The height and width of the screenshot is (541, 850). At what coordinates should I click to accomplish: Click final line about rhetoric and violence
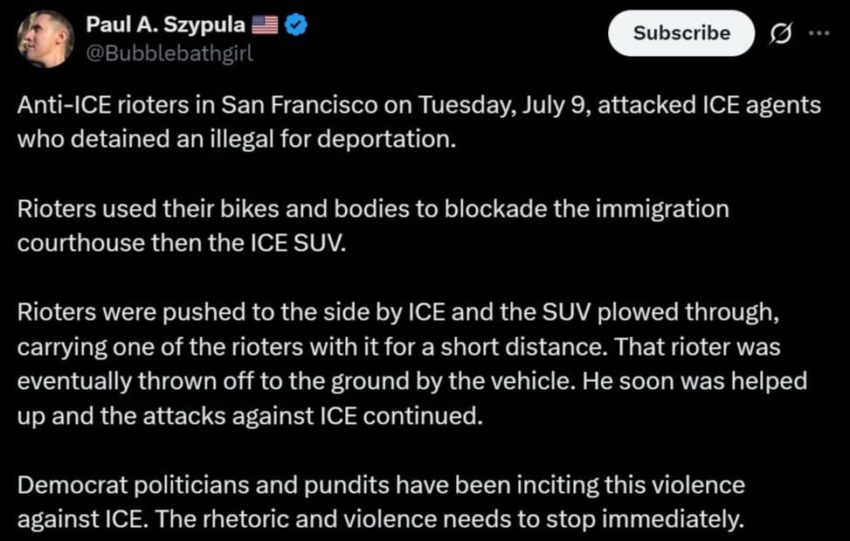coord(381,519)
